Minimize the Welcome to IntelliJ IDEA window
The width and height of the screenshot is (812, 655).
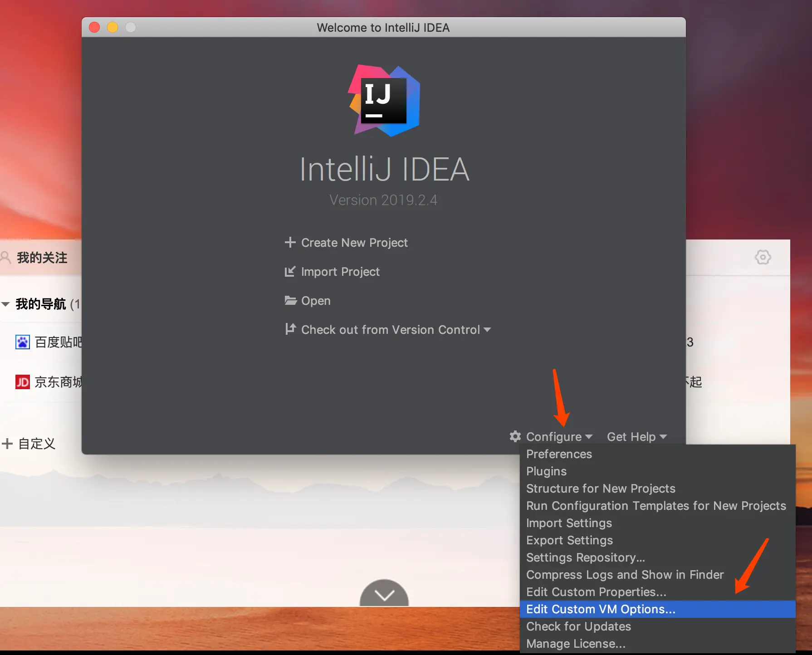[x=113, y=27]
